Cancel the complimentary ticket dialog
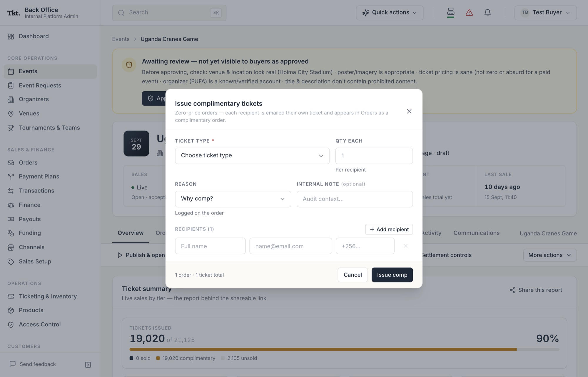Screen dimensions: 588x377 [x=353, y=275]
